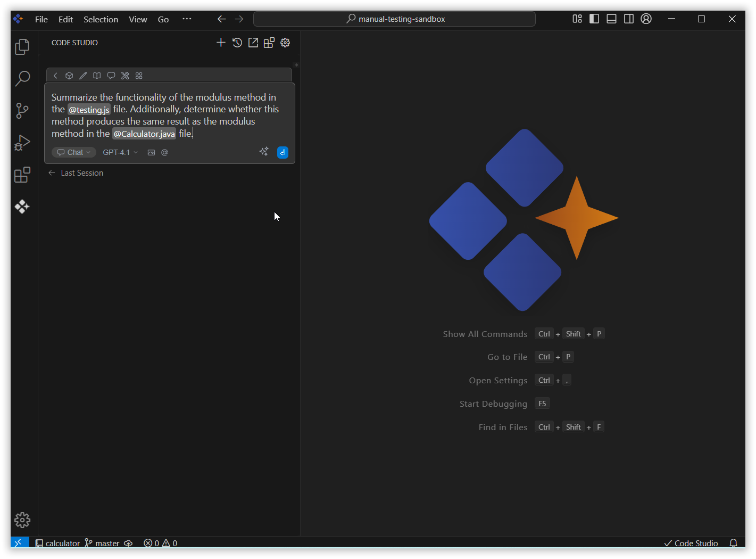Screen dimensions: 756x559
Task: Click the Code Studio status bar entry
Action: click(x=691, y=543)
